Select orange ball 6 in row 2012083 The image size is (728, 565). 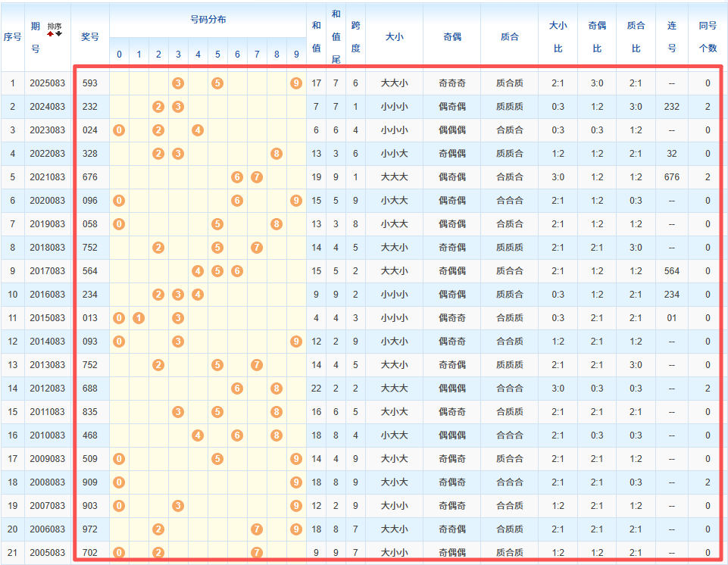click(x=237, y=388)
